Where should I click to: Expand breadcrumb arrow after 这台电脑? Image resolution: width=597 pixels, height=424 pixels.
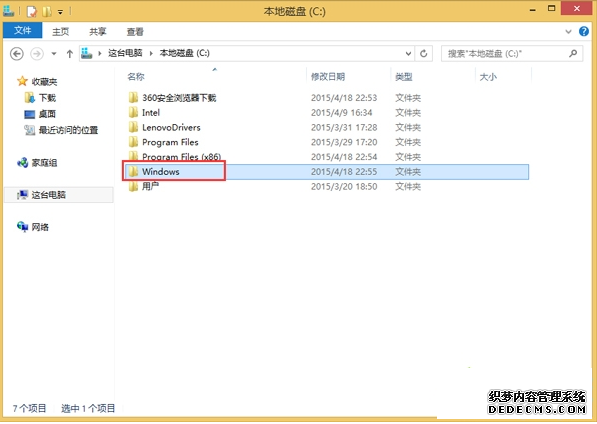(x=151, y=54)
